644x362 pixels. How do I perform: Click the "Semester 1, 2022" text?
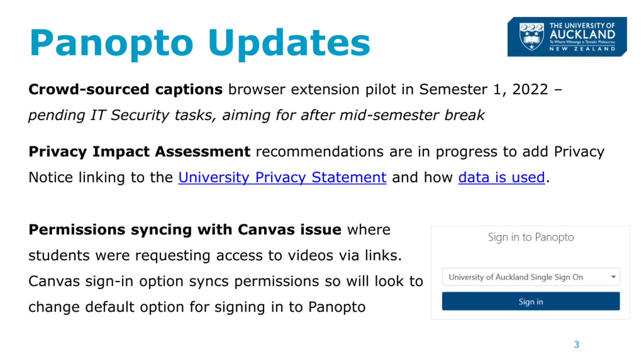click(484, 89)
